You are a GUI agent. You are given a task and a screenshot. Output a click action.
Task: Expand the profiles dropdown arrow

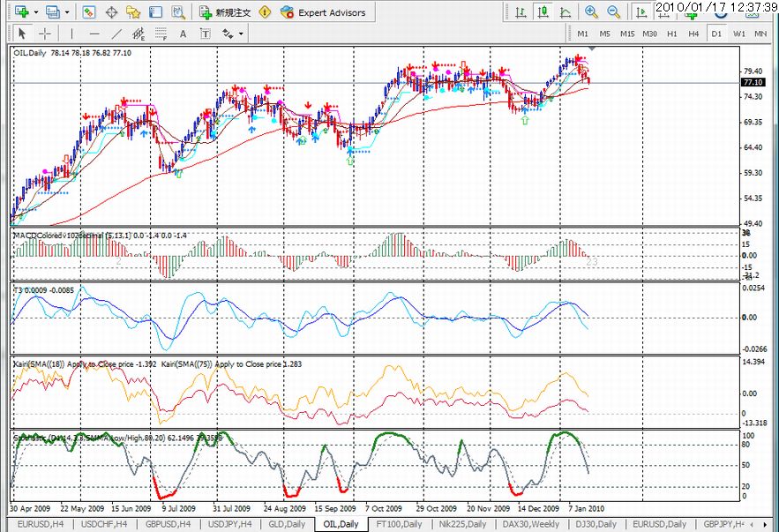67,12
